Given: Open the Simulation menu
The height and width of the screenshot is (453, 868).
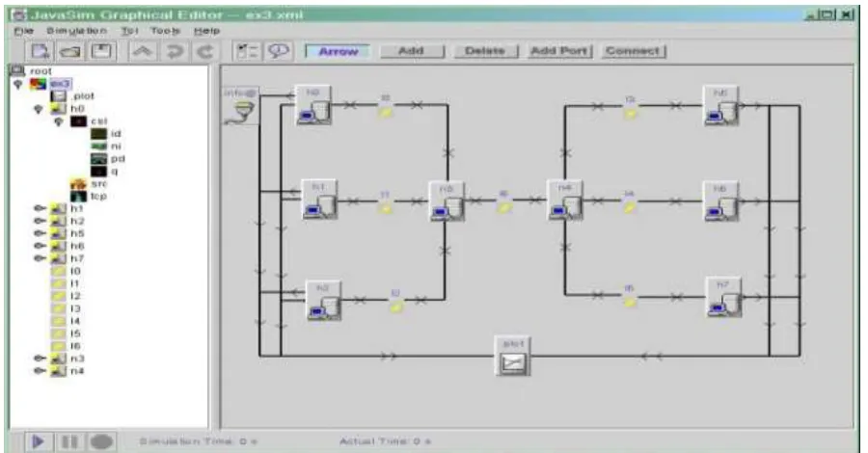Looking at the screenshot, I should pos(77,31).
